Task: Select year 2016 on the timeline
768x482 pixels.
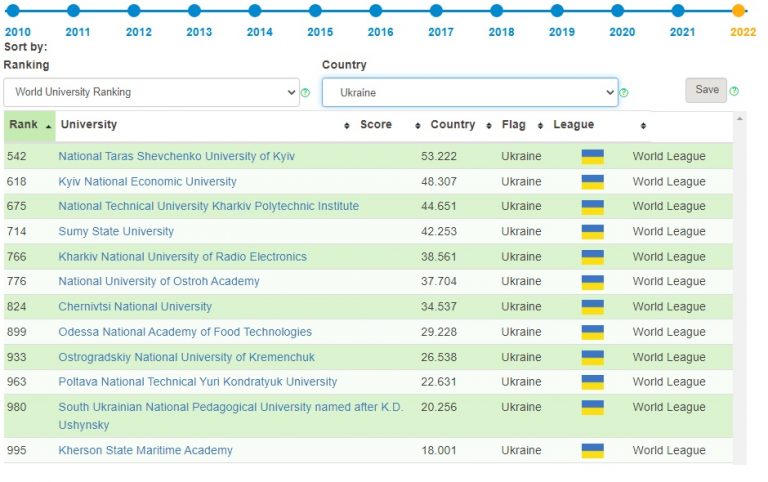Action: pos(376,10)
